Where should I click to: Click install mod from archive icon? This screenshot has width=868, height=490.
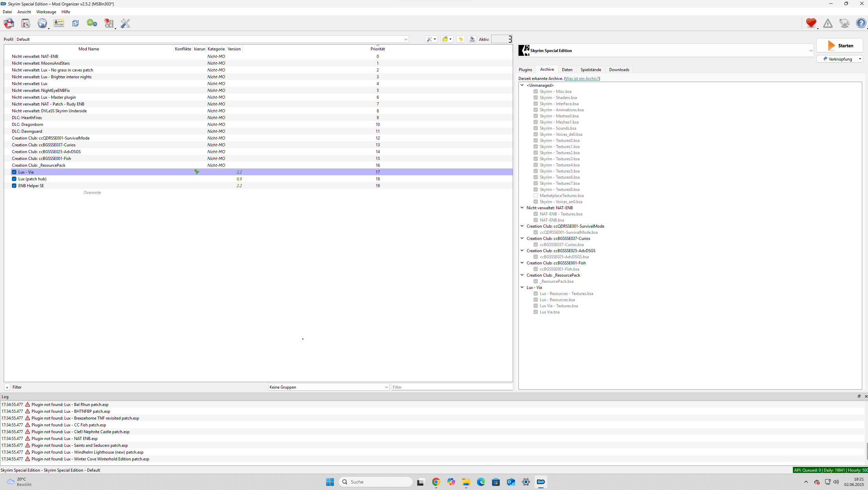(25, 23)
